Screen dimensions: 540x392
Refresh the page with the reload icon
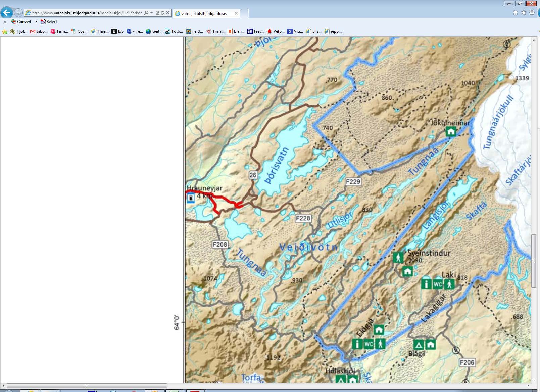[162, 13]
